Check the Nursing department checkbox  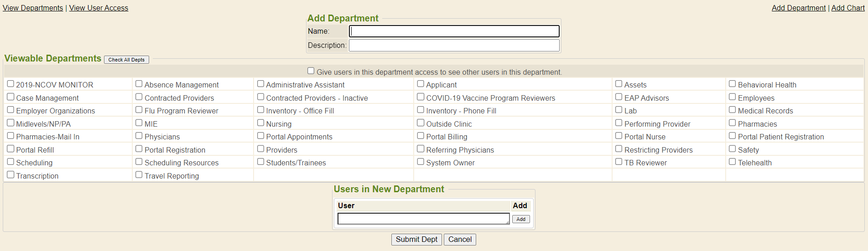(x=260, y=123)
